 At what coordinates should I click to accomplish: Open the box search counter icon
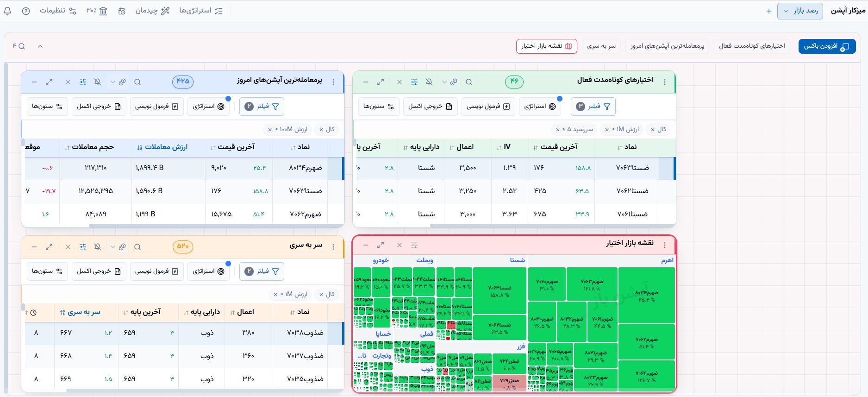click(19, 46)
